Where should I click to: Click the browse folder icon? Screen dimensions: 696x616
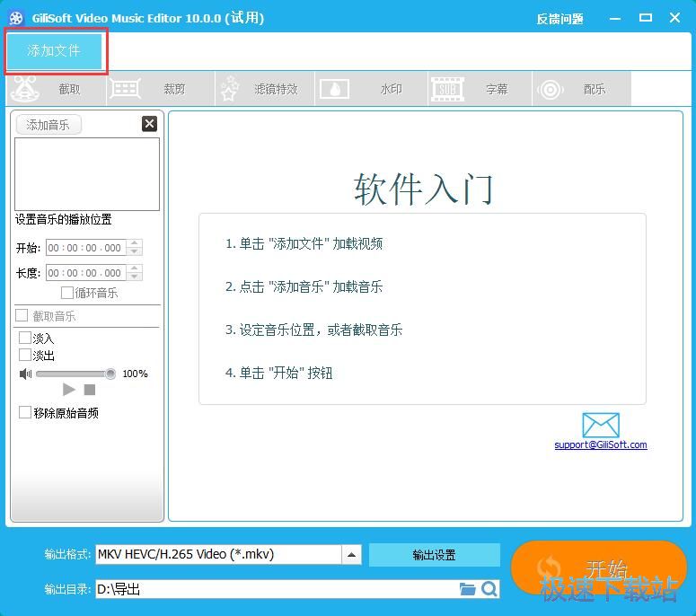(467, 589)
